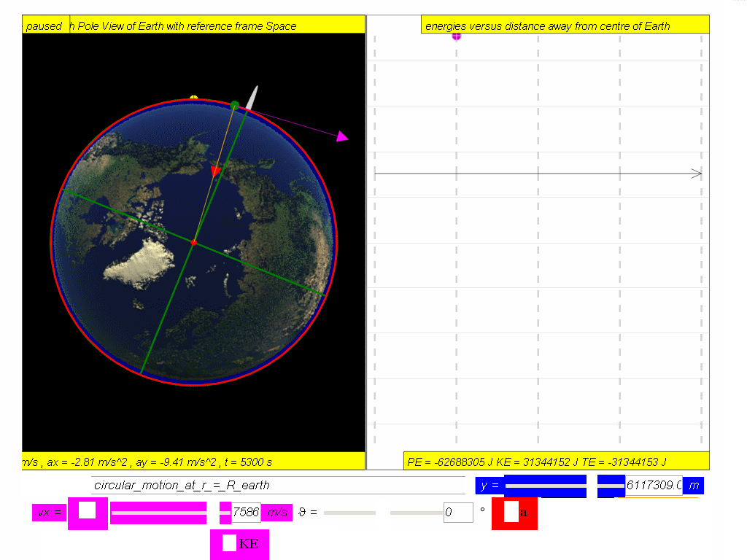747x560 pixels.
Task: Click the yellow marker atop the Earth
Action: [193, 97]
